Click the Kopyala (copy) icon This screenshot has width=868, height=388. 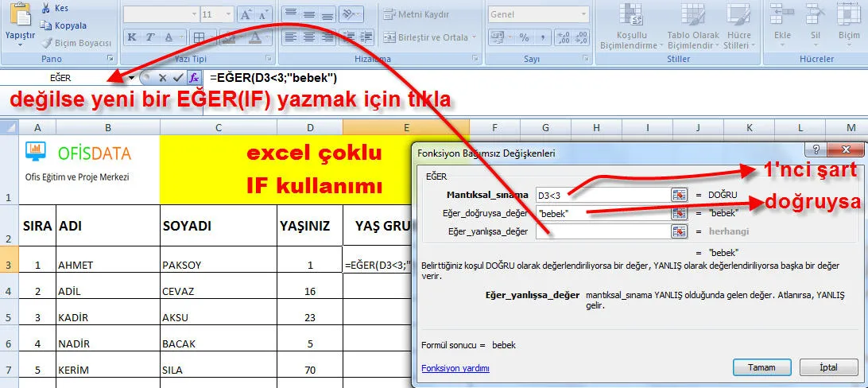tap(45, 25)
